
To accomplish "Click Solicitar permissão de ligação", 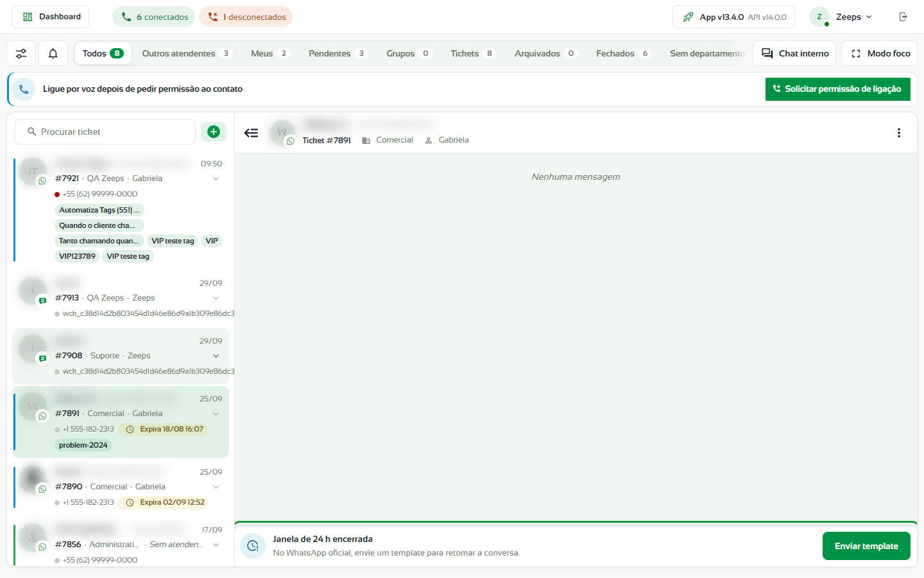I will 837,89.
